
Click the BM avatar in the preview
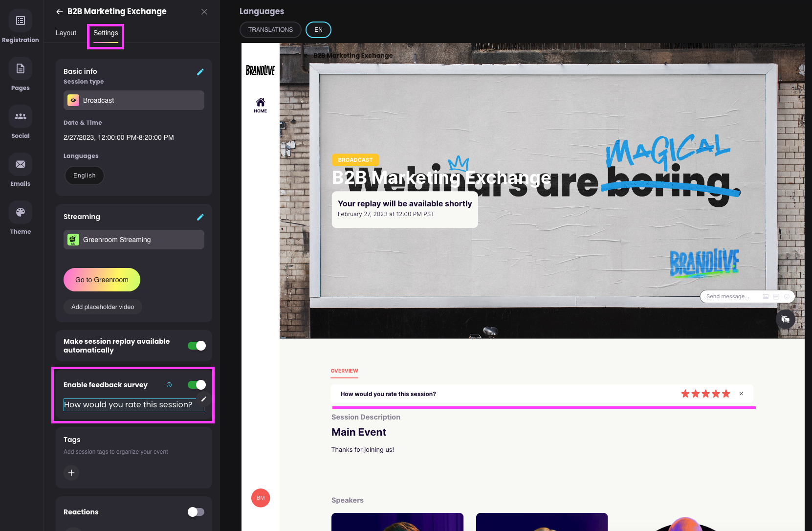point(261,498)
